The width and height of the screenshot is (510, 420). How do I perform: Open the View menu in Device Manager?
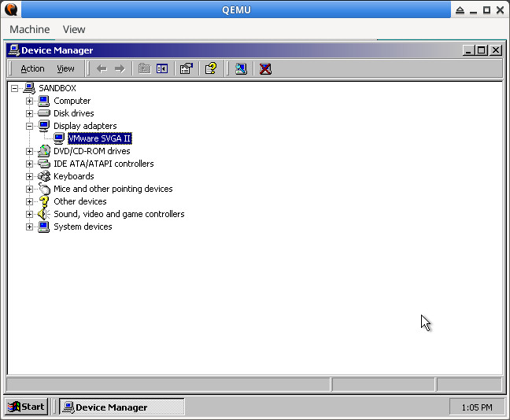coord(65,68)
